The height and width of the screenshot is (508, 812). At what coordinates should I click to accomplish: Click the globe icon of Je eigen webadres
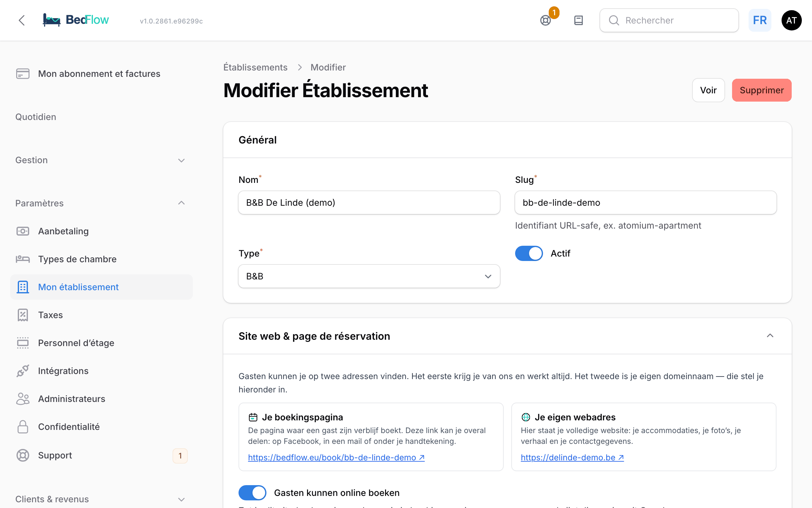(526, 417)
